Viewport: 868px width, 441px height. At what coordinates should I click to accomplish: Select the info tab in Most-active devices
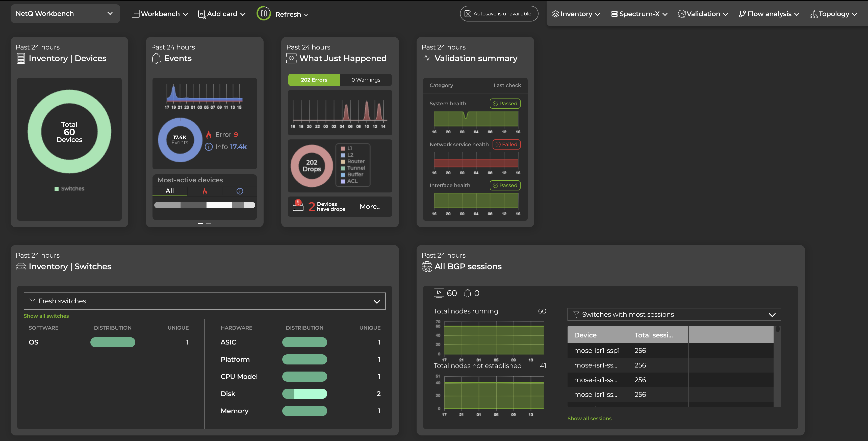click(240, 191)
